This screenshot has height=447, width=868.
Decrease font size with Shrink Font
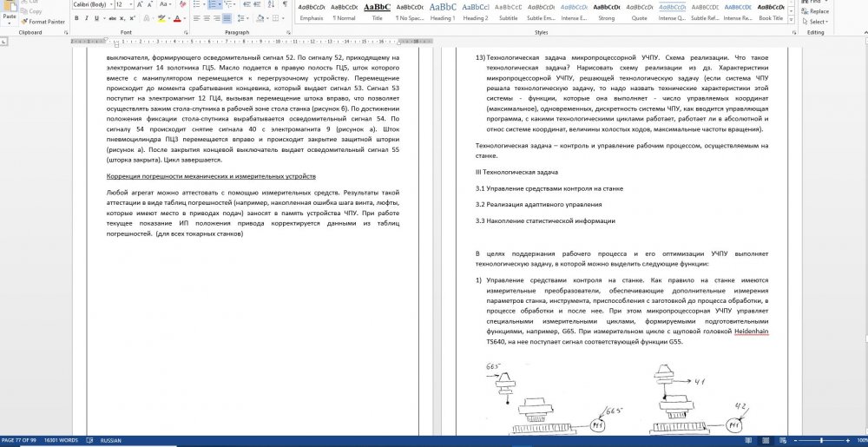[x=149, y=4]
